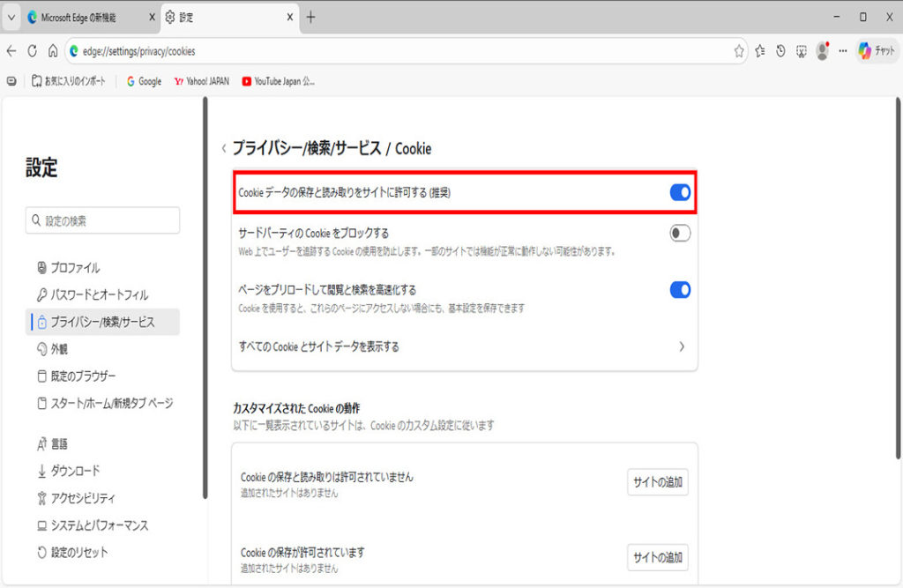Add this page to favorites with star icon
The height and width of the screenshot is (588, 903).
coord(739,51)
